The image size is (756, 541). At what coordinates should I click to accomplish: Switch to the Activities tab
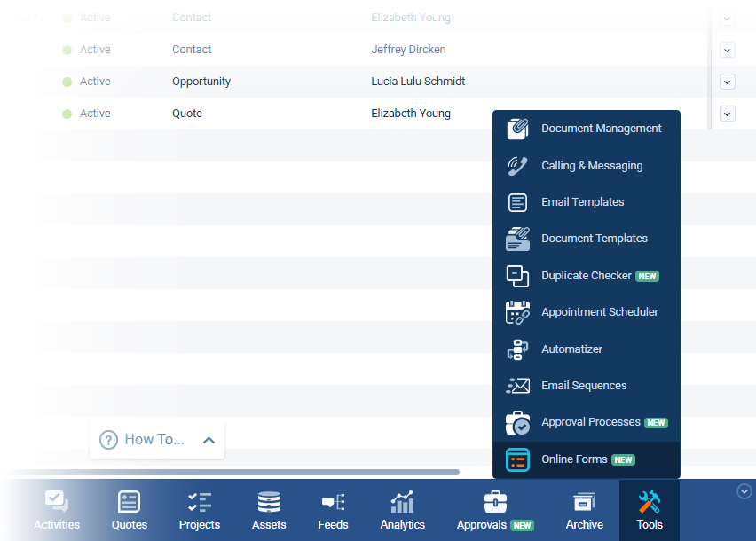pos(57,511)
